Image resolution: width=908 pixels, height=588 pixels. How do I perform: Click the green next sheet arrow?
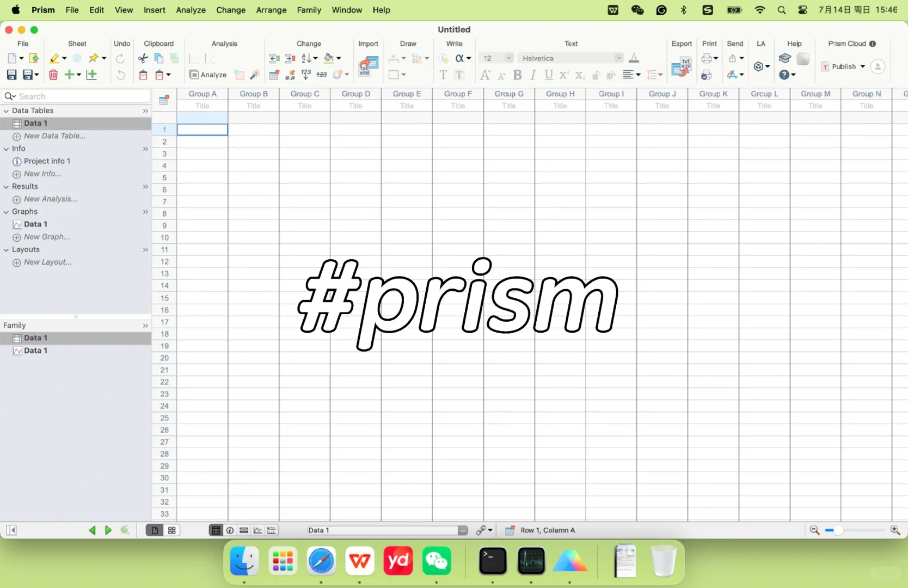(x=108, y=530)
